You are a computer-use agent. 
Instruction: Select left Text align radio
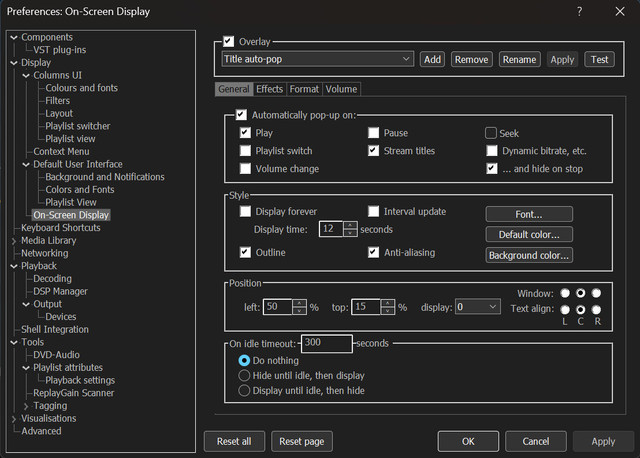pos(565,309)
